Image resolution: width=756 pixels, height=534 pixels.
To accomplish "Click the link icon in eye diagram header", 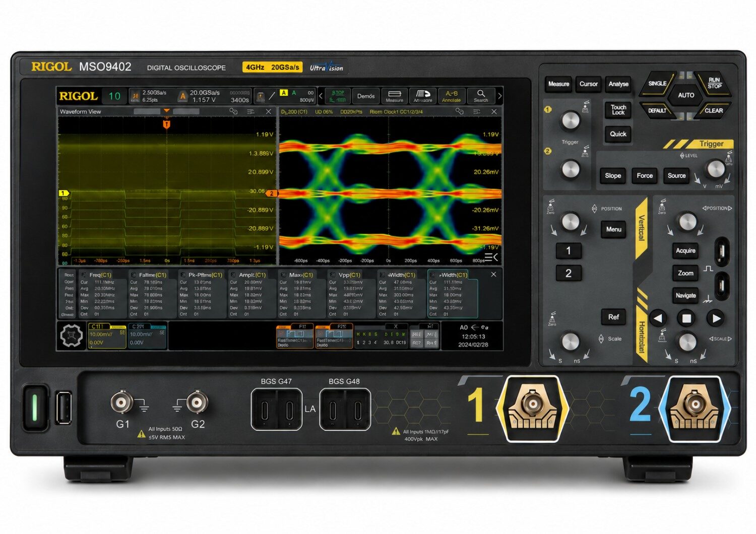I will (459, 111).
